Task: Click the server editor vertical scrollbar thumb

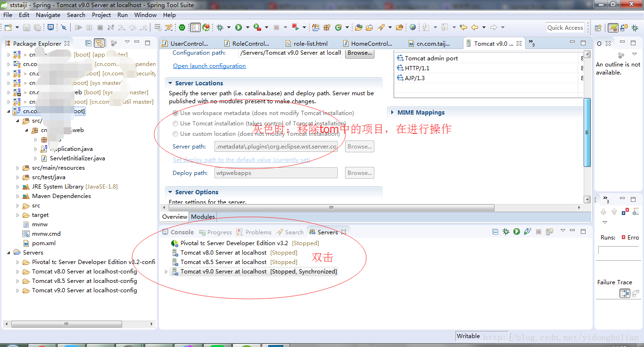Action: (x=587, y=132)
